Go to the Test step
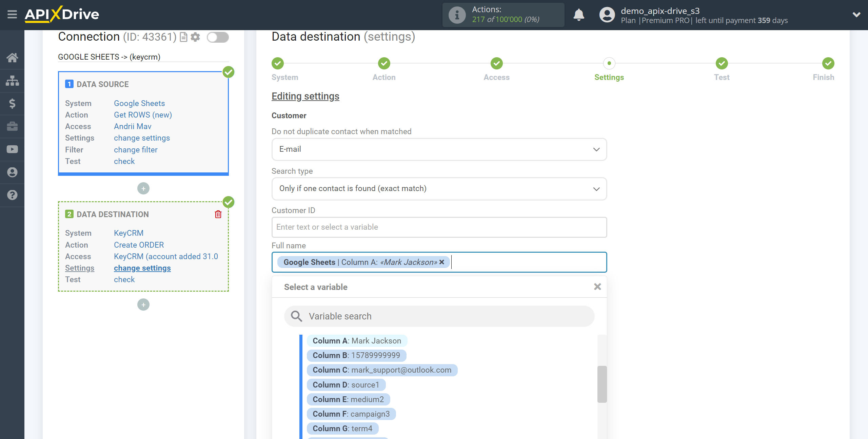Image resolution: width=868 pixels, height=439 pixels. (x=722, y=63)
